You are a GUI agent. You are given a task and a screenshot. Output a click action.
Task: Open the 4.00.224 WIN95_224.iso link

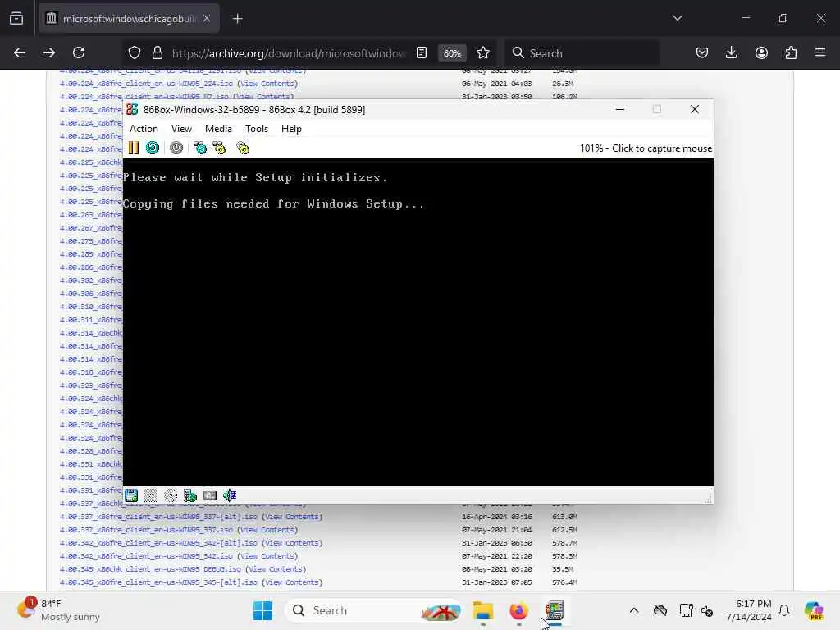click(146, 84)
